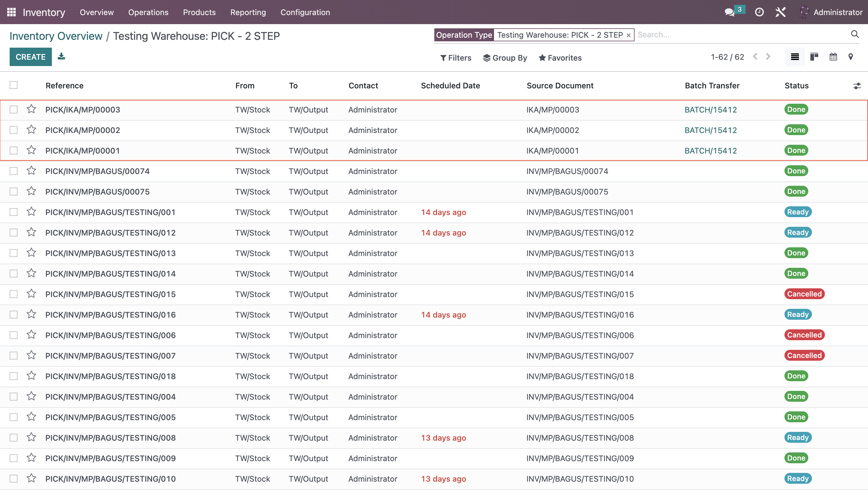Check the PICK/IKA/MP/00003 row checkbox
The height and width of the screenshot is (491, 868).
[x=14, y=109]
